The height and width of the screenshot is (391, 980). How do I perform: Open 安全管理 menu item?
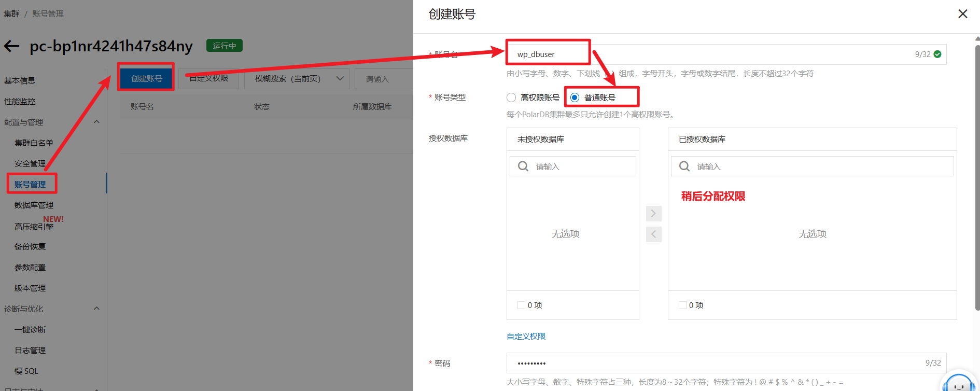coord(30,163)
